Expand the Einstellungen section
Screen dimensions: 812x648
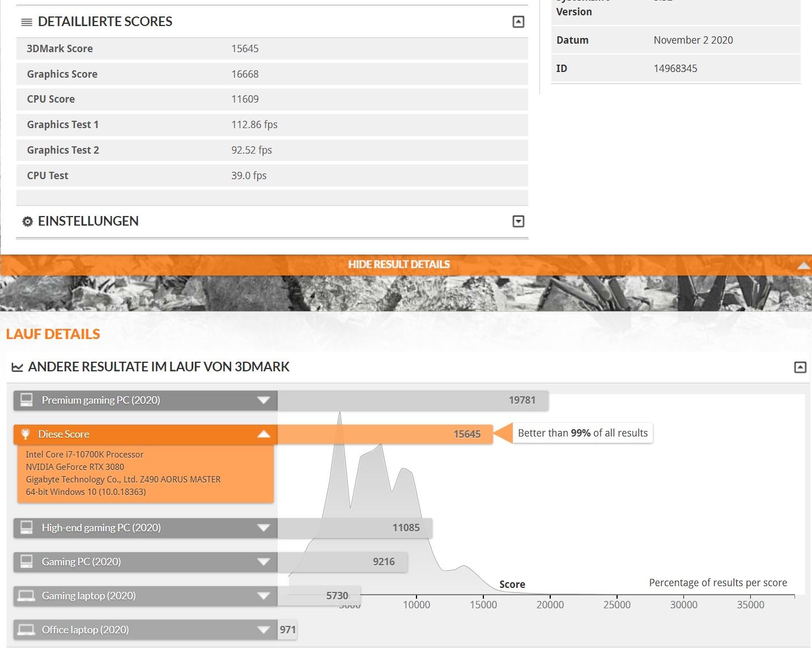click(x=518, y=221)
